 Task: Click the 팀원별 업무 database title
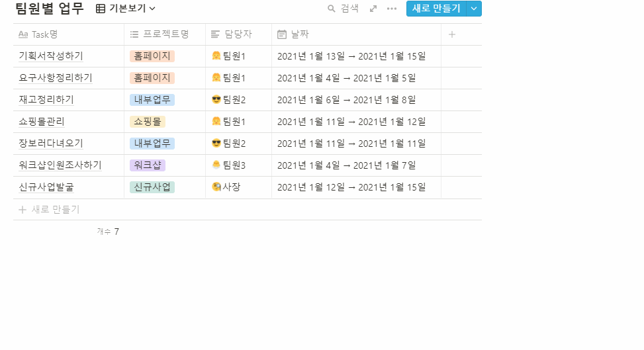pyautogui.click(x=49, y=8)
